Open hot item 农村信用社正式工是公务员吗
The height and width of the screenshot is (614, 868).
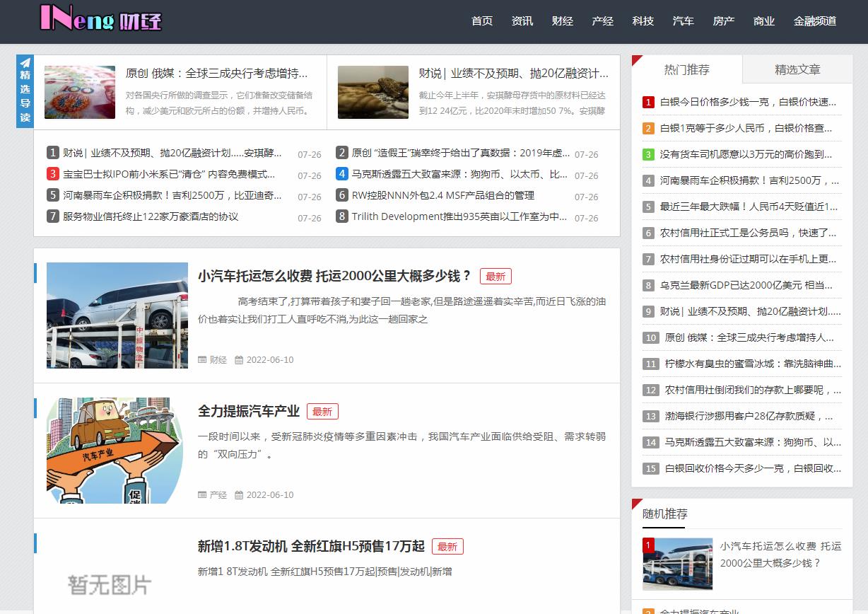pyautogui.click(x=749, y=233)
